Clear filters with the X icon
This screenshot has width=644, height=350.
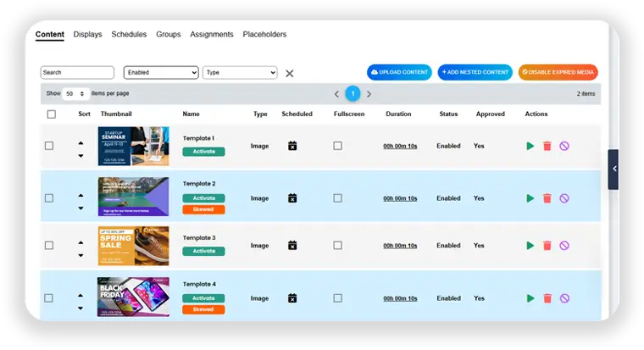pos(290,74)
